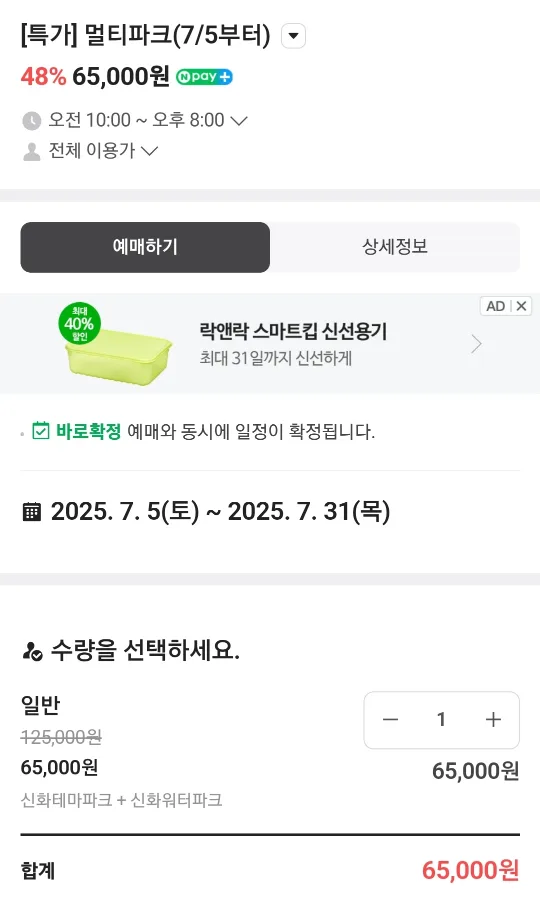540x922 pixels.
Task: Decrease 일반 ticket quantity with minus
Action: pyautogui.click(x=391, y=720)
